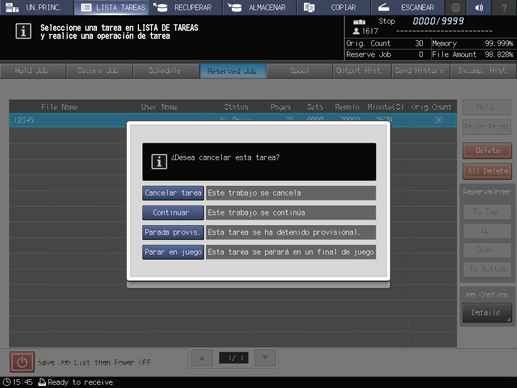Click the Orig.Count column header
Viewport: 517px width, 388px height.
point(432,107)
